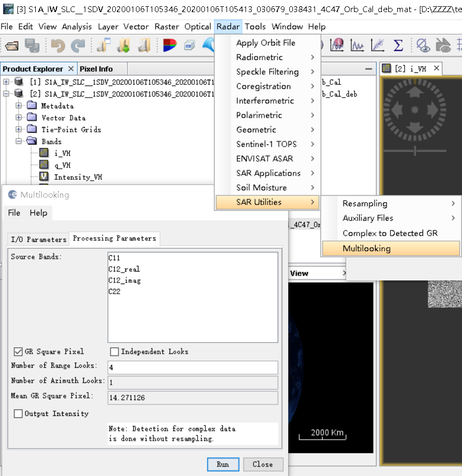Open the Optical menu
Viewport: 462px width, 476px height.
(198, 27)
